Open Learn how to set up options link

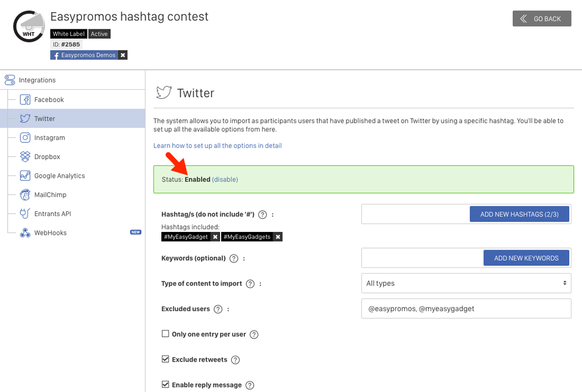click(x=217, y=146)
